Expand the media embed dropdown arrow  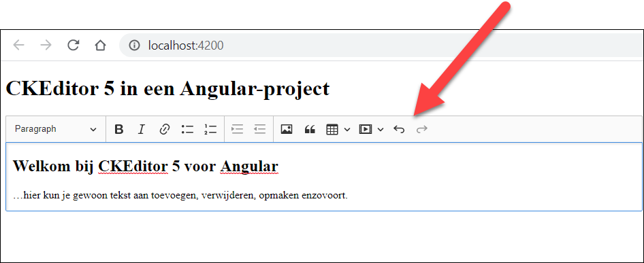tap(381, 130)
